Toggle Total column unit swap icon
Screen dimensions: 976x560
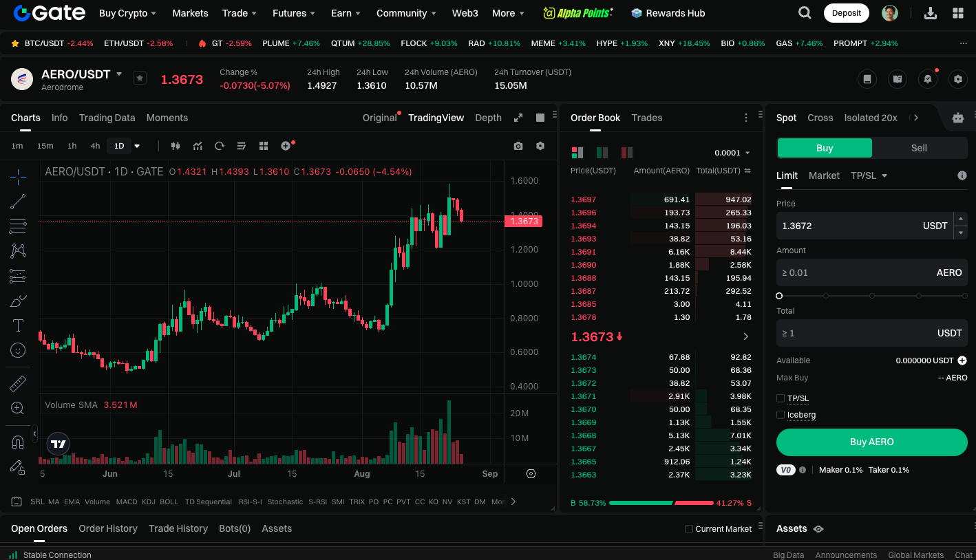pyautogui.click(x=747, y=171)
